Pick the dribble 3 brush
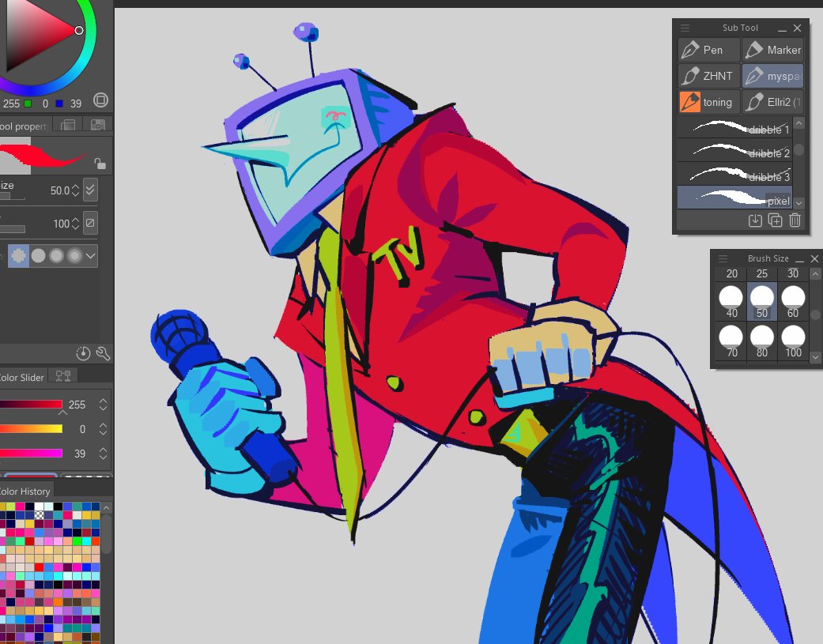The height and width of the screenshot is (644, 823). (x=734, y=175)
